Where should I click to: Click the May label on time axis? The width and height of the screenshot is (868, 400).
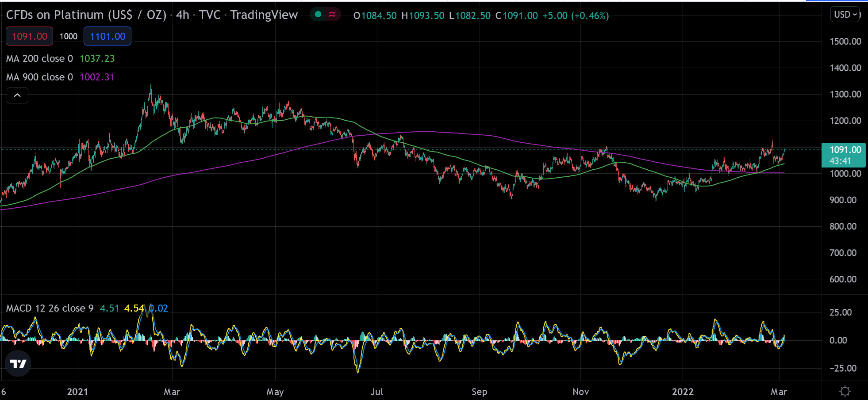coord(275,392)
